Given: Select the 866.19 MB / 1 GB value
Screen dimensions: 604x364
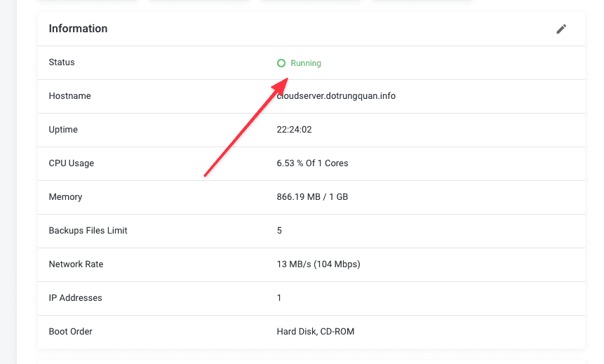Looking at the screenshot, I should (312, 197).
